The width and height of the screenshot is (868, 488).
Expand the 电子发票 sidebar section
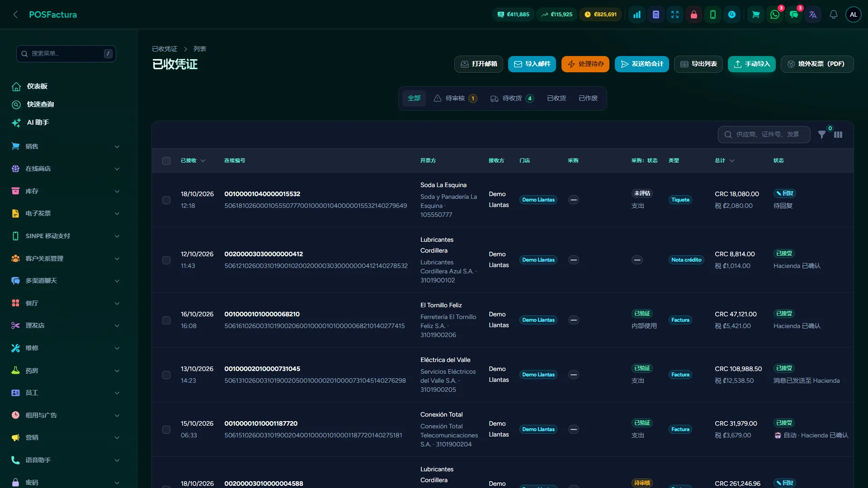point(66,213)
